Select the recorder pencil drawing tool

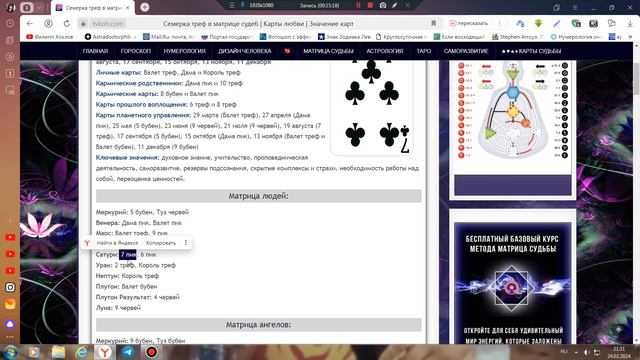(x=394, y=5)
